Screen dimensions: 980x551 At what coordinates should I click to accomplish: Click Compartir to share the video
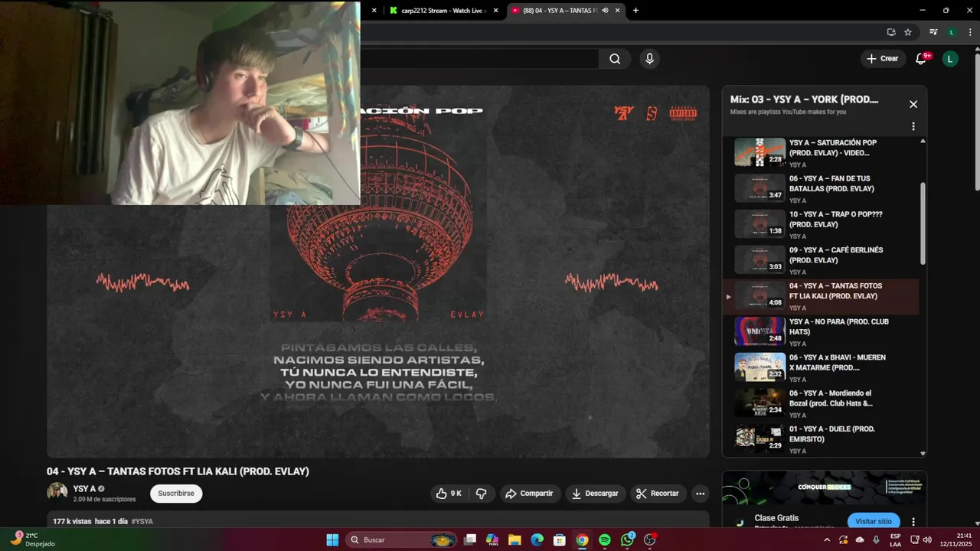click(x=529, y=494)
